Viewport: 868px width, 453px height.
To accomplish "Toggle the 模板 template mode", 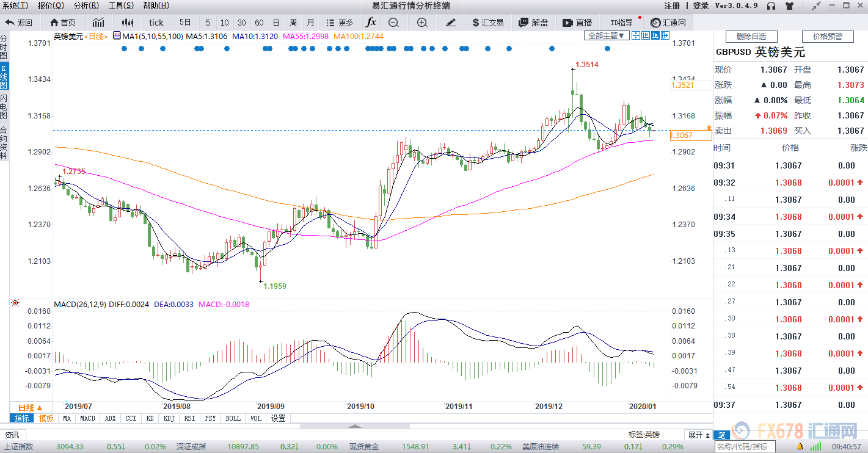I will point(46,418).
